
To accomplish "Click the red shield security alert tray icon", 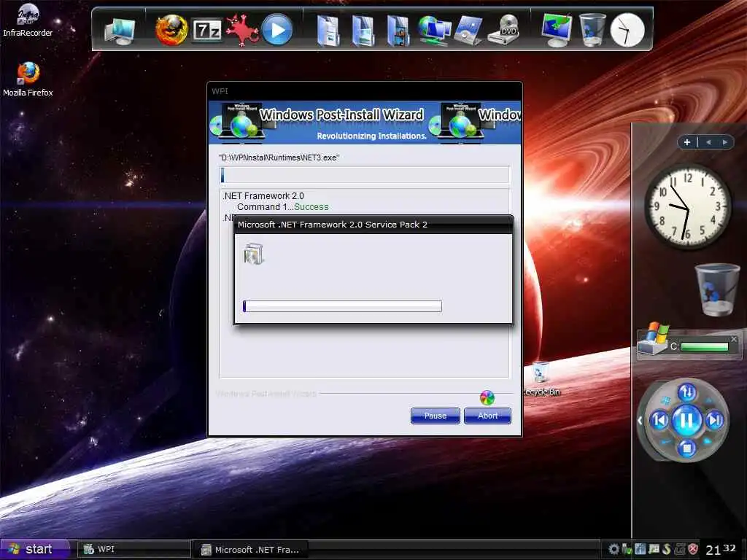I will 693,549.
